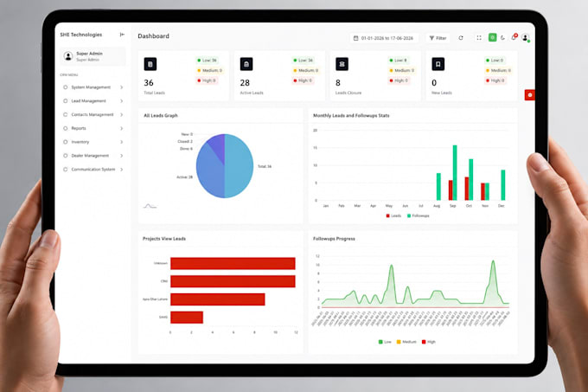Click the Total Leads card icon

pos(150,64)
